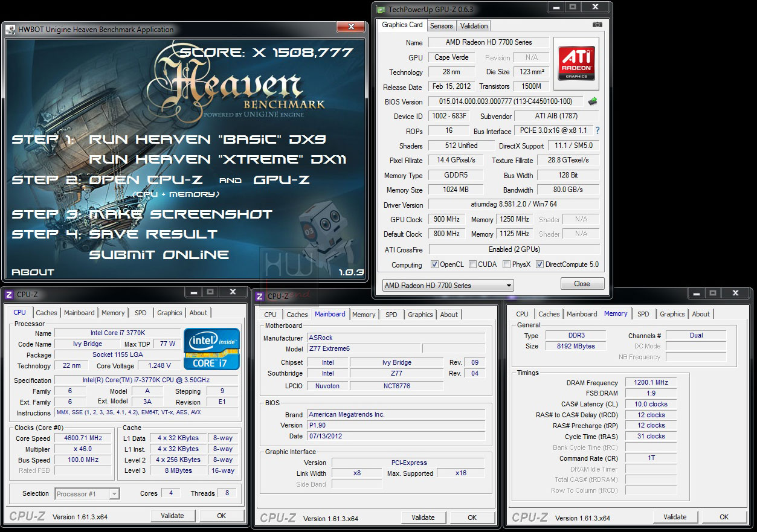
Task: Open the GPU-Z title bar icon menu
Action: [x=380, y=9]
